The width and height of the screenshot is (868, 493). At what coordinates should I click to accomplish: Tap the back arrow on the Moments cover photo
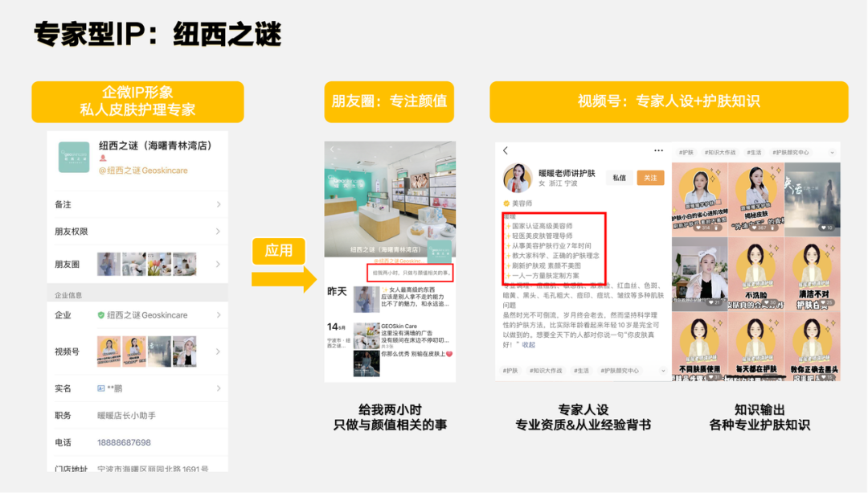coord(332,149)
